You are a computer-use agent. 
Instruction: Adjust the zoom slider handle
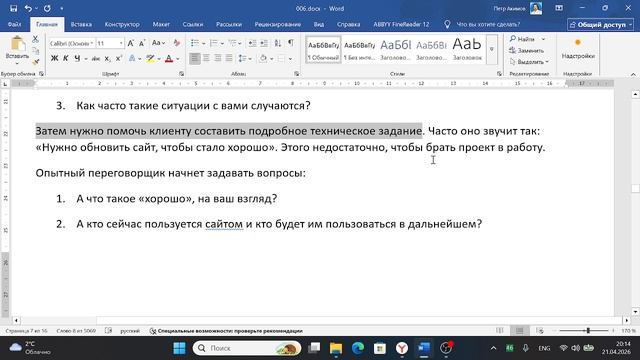pos(588,331)
